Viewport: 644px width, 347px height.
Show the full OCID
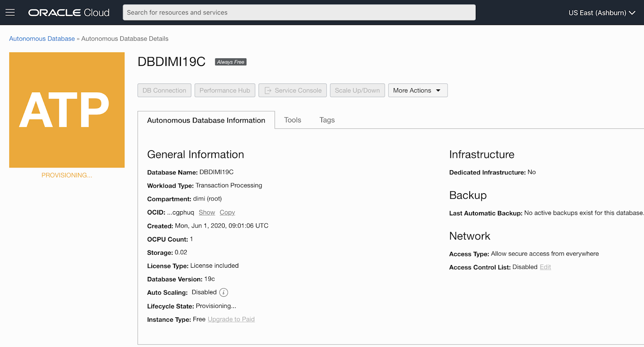[207, 213]
